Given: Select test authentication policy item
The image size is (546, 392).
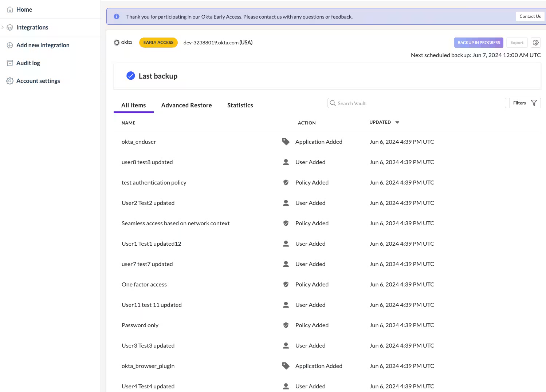Looking at the screenshot, I should 154,182.
